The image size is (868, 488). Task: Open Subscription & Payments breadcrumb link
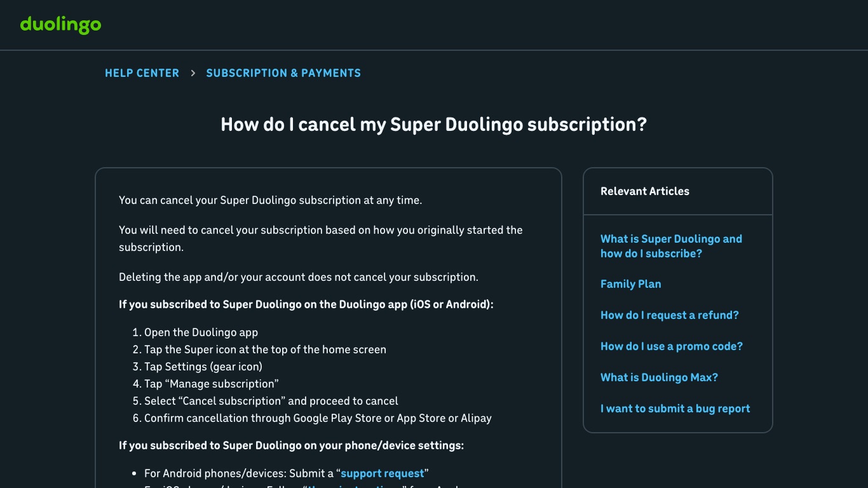tap(283, 73)
